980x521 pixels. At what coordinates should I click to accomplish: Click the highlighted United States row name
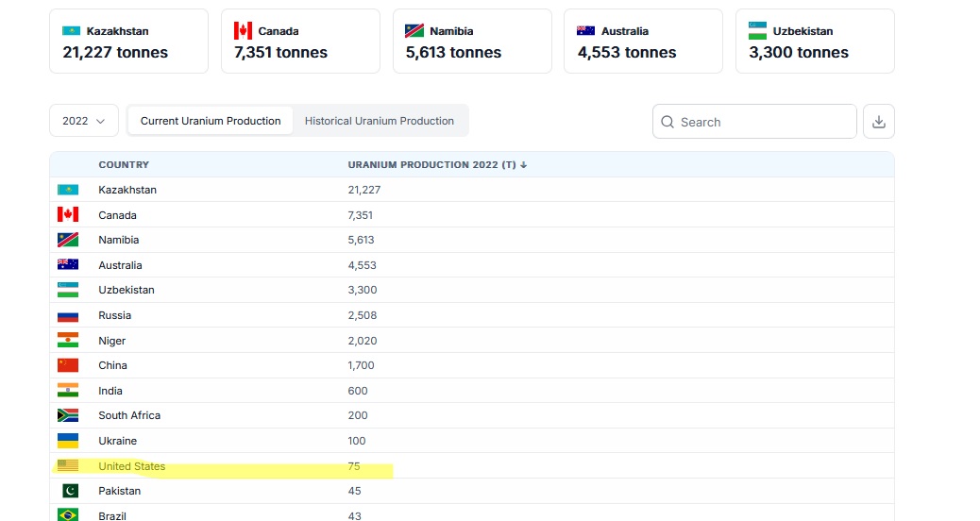131,466
